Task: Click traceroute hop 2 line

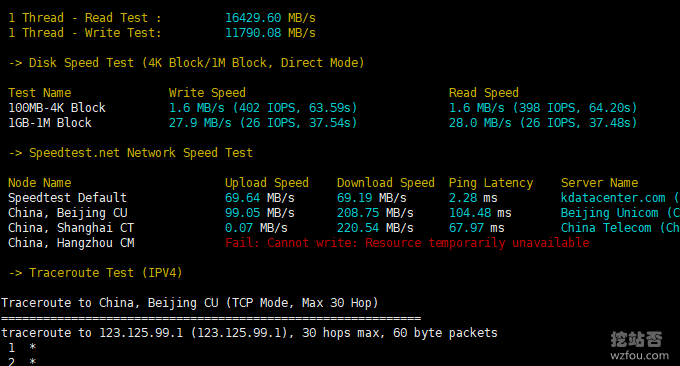Action: [x=22, y=361]
